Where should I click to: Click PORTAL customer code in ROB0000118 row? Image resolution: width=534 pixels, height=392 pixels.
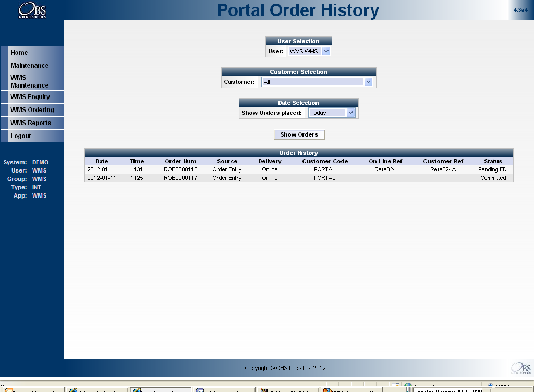(x=324, y=169)
